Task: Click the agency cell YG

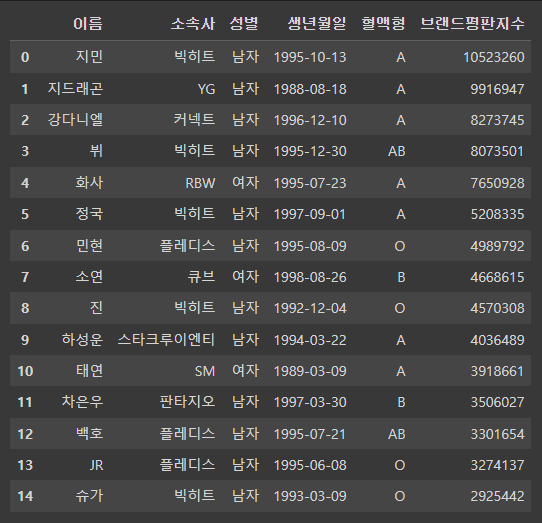Action: point(206,89)
